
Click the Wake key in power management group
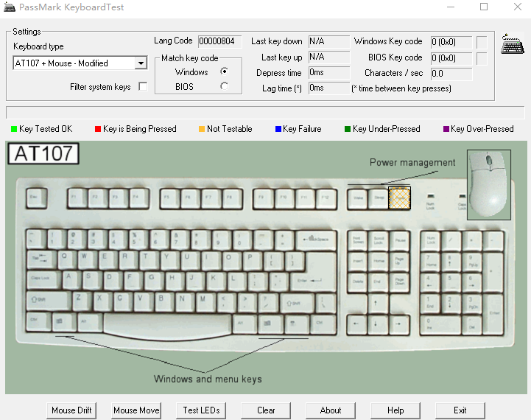pyautogui.click(x=357, y=199)
